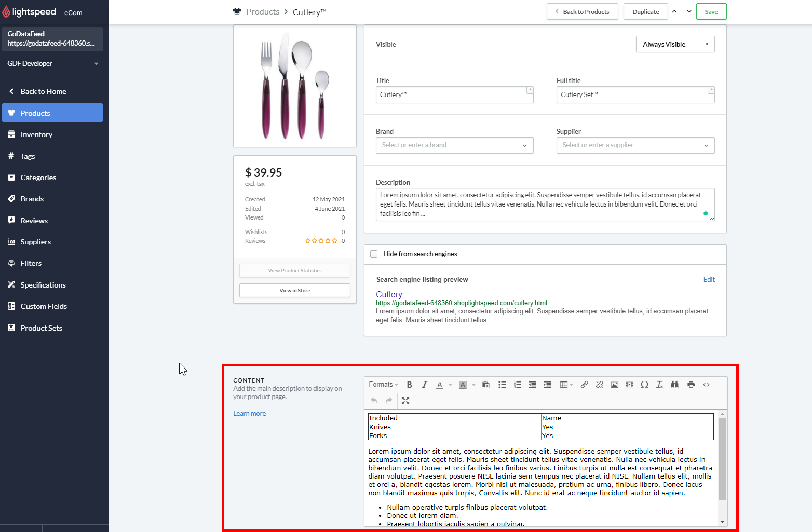Image resolution: width=812 pixels, height=532 pixels.
Task: Click the View in Store button
Action: tap(295, 290)
